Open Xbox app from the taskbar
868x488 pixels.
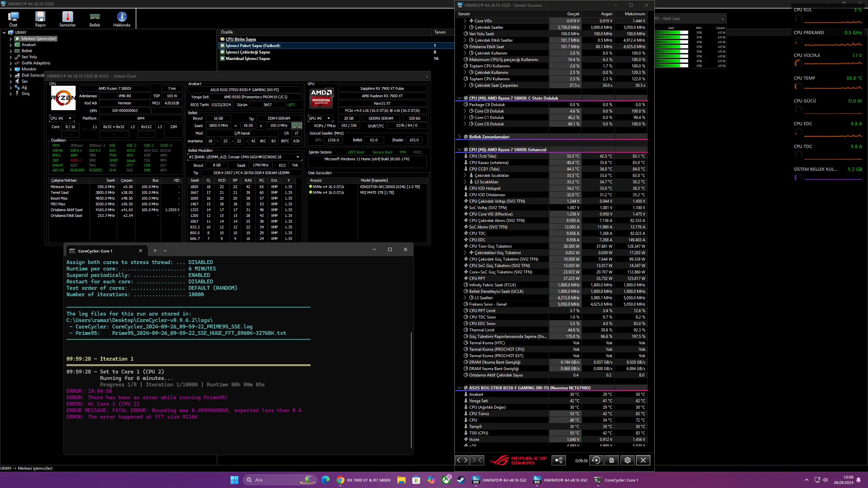[x=446, y=480]
